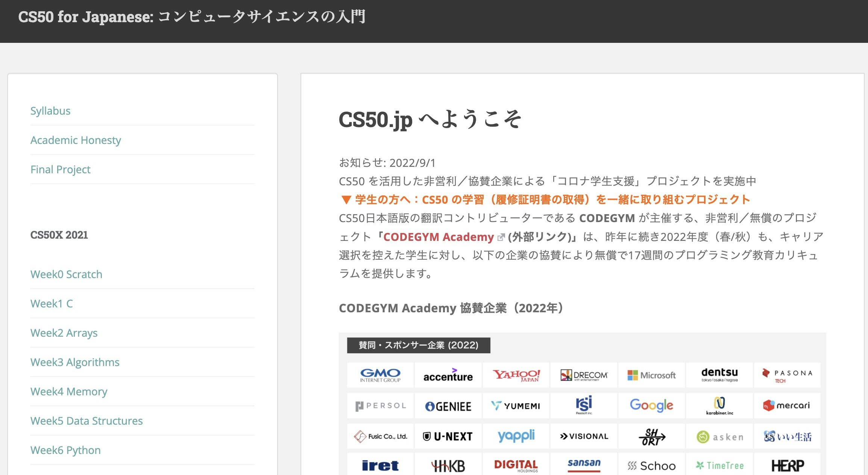Click the mercari logo

tap(787, 405)
